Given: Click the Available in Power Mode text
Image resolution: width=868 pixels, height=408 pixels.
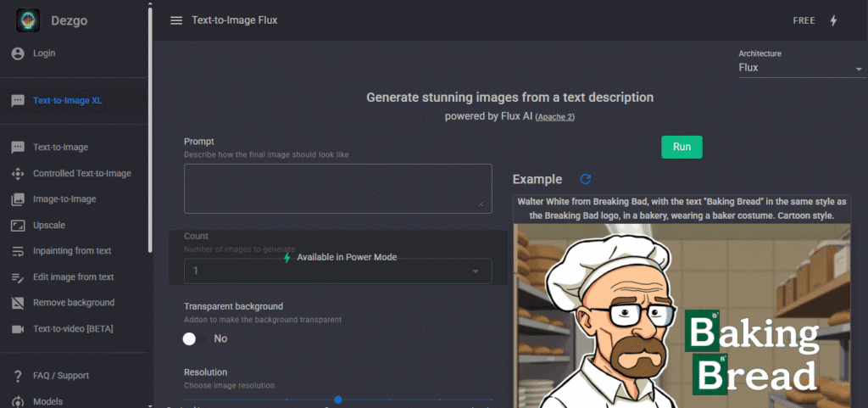Looking at the screenshot, I should 347,257.
